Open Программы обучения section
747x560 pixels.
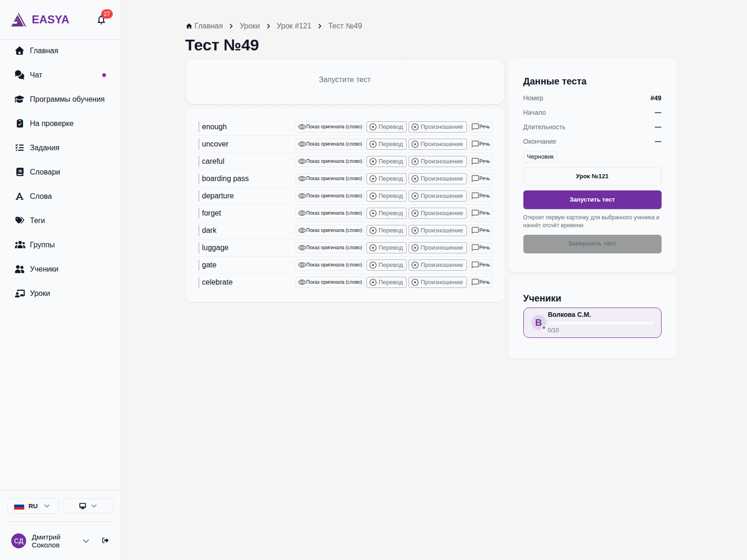[x=60, y=99]
